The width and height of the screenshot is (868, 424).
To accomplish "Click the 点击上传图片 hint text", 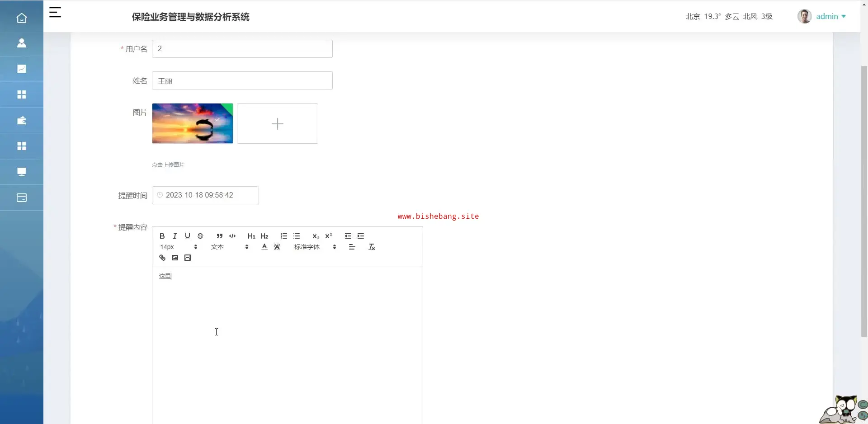I will pos(168,165).
